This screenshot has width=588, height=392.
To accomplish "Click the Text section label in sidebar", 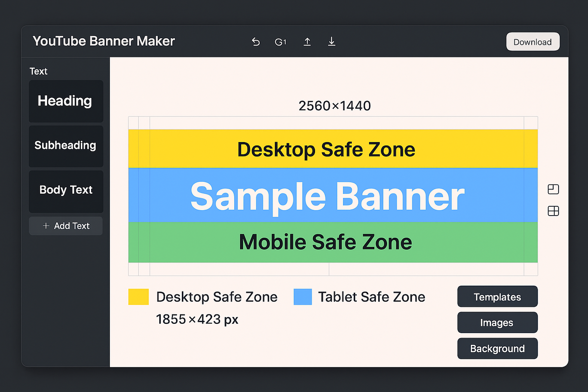I will pyautogui.click(x=38, y=72).
